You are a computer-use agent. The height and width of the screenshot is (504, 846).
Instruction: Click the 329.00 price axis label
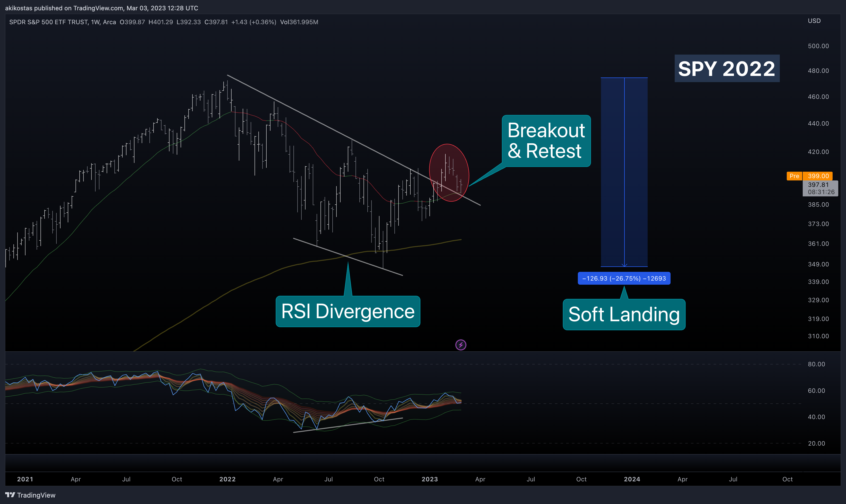818,300
